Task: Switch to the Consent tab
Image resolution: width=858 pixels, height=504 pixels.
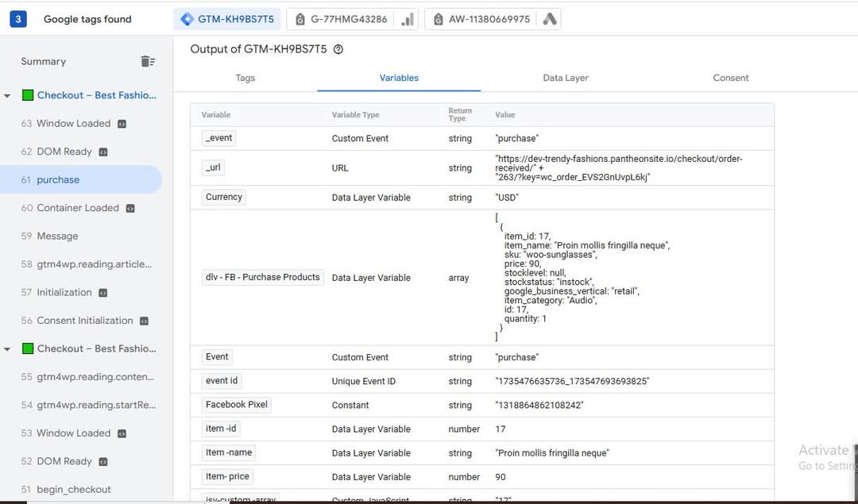Action: [x=731, y=78]
